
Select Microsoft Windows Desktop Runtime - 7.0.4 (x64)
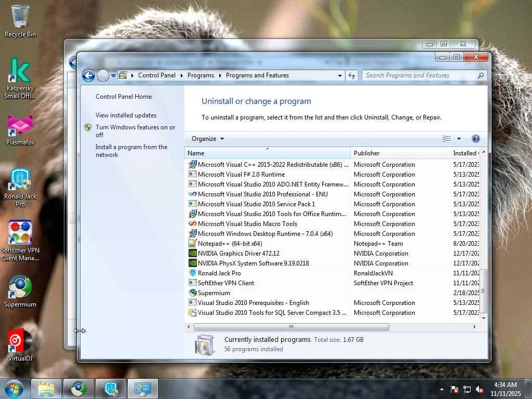[332, 233]
